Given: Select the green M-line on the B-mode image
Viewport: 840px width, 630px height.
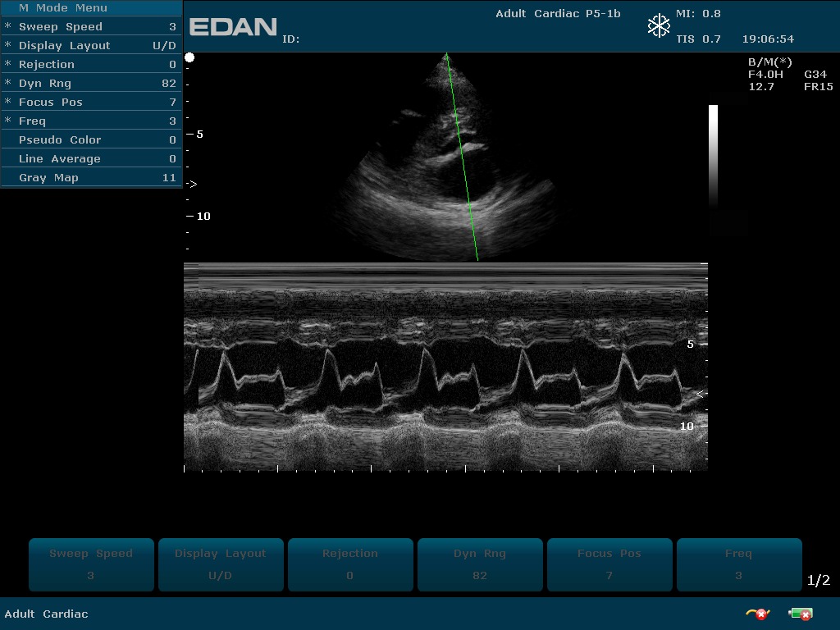Looking at the screenshot, I should point(462,156).
